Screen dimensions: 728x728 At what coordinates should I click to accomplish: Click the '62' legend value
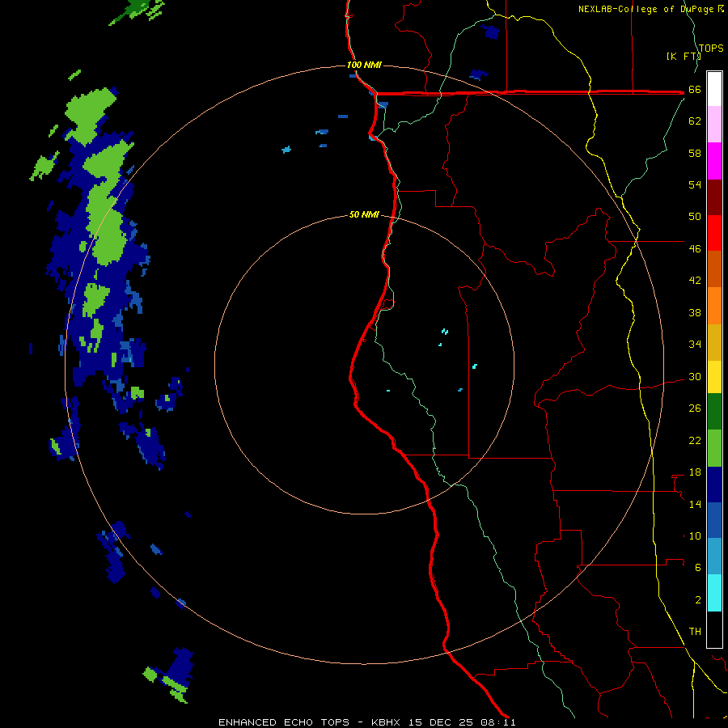(x=695, y=121)
